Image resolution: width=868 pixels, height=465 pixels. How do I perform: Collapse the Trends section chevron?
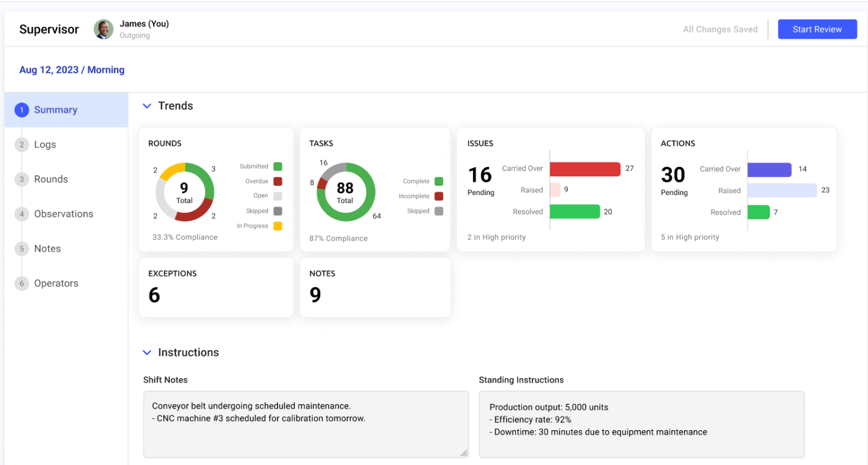pyautogui.click(x=147, y=106)
